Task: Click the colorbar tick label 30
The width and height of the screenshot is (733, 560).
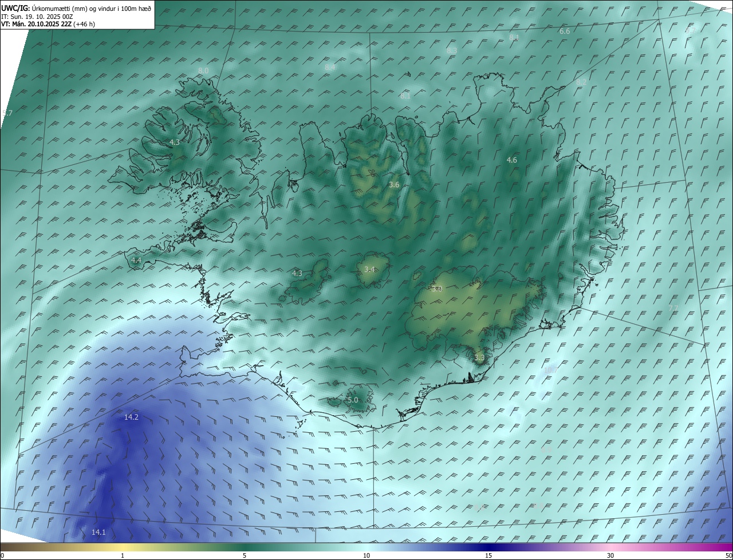Action: (x=610, y=555)
